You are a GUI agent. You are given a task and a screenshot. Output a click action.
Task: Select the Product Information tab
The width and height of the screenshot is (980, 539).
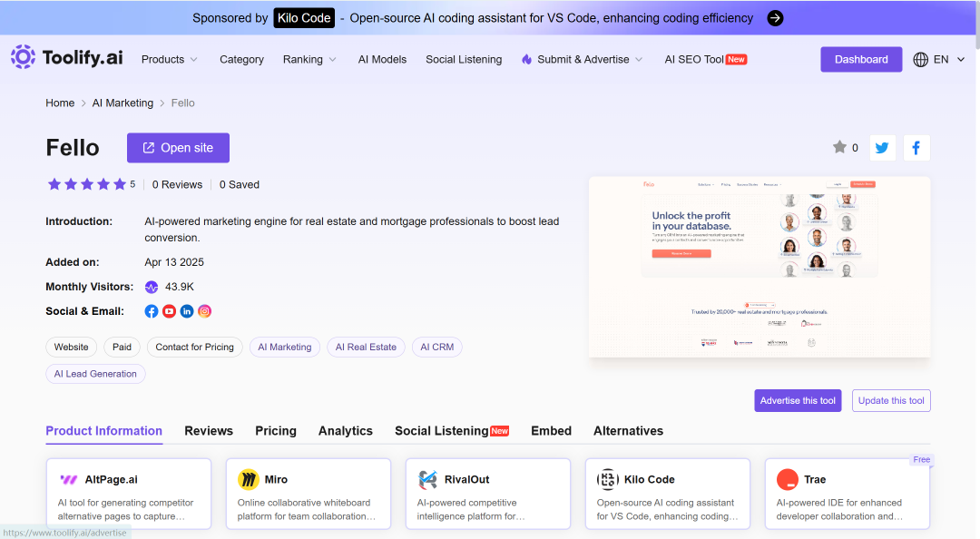(x=103, y=431)
